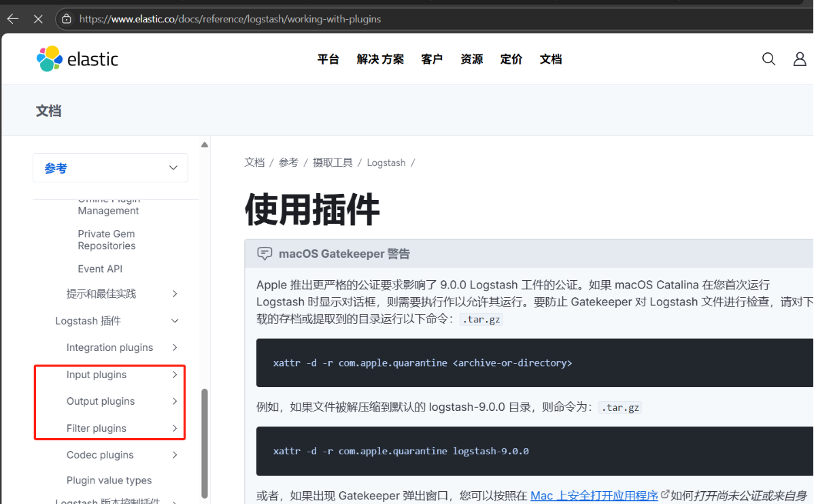This screenshot has width=814, height=504.
Task: Expand Codec plugins chevron
Action: tap(175, 455)
